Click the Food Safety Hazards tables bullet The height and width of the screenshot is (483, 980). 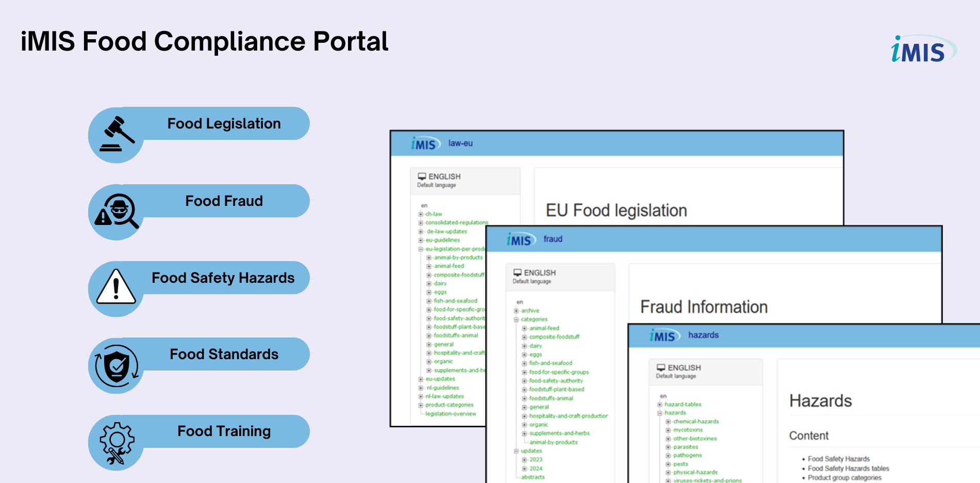coord(849,469)
